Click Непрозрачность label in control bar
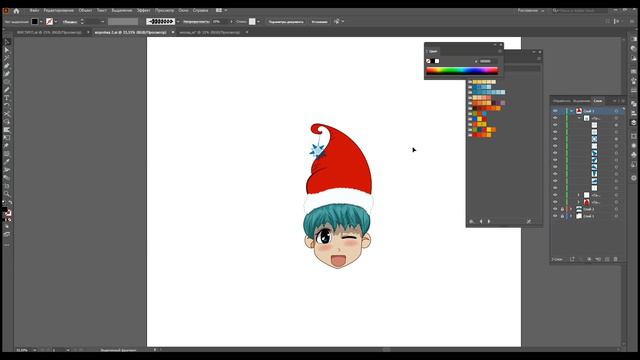This screenshot has height=360, width=640. [196, 22]
